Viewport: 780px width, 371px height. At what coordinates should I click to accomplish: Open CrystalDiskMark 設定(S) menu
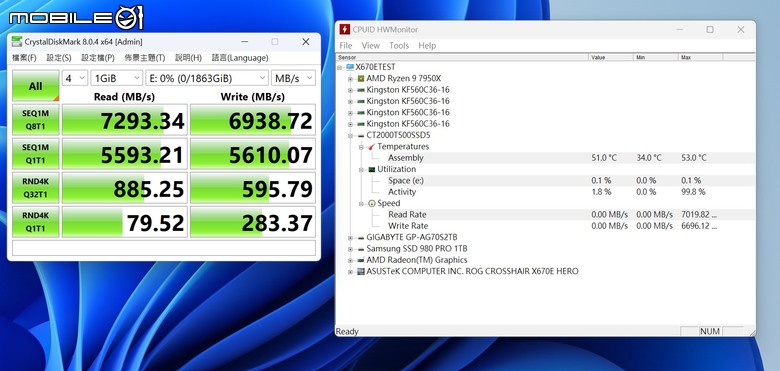59,58
